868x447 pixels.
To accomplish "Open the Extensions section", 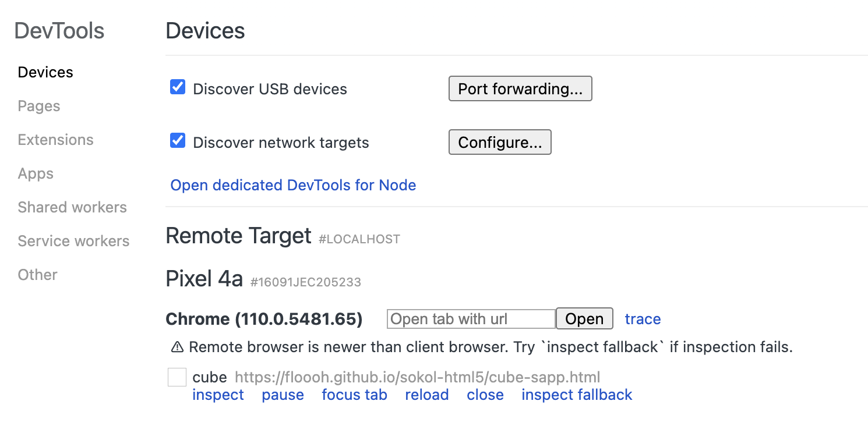I will click(55, 140).
